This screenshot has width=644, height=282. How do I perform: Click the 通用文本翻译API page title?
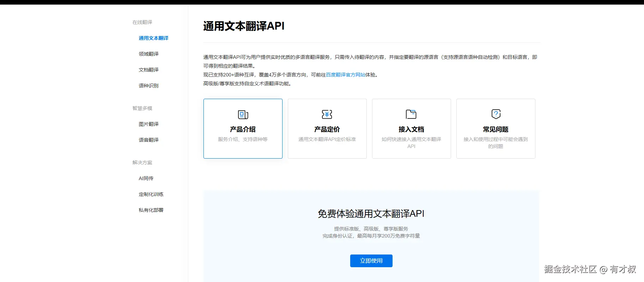point(244,26)
